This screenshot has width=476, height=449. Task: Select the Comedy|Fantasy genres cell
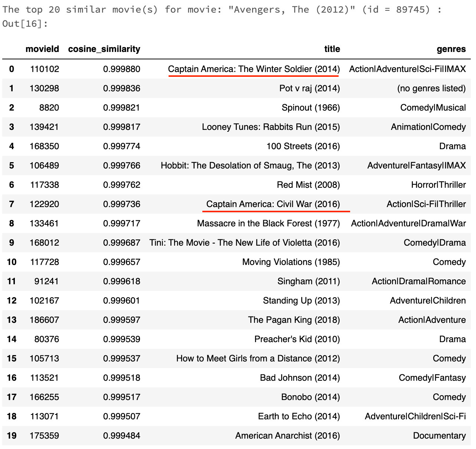point(432,378)
